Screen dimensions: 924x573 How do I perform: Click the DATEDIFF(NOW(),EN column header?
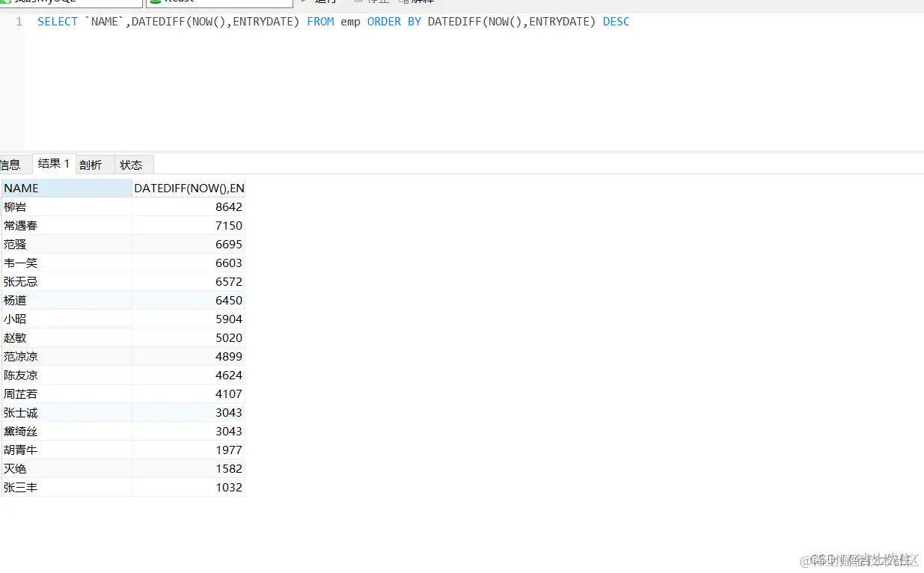(189, 189)
